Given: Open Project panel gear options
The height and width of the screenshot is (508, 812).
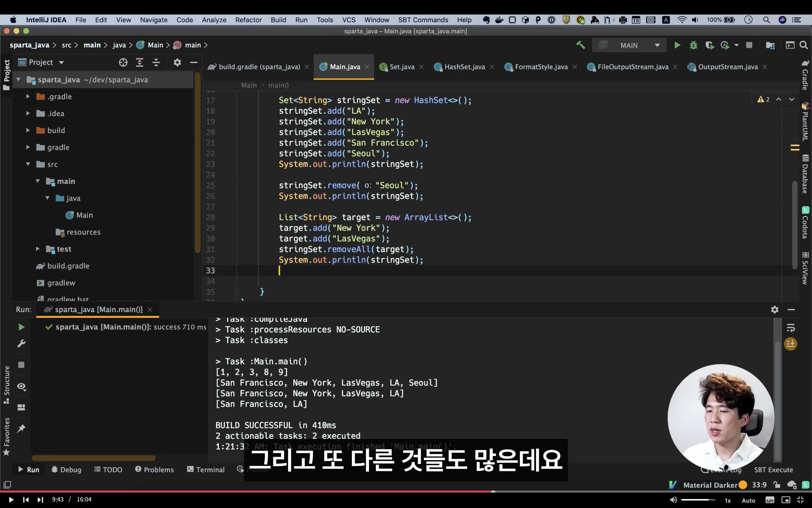Looking at the screenshot, I should click(177, 62).
